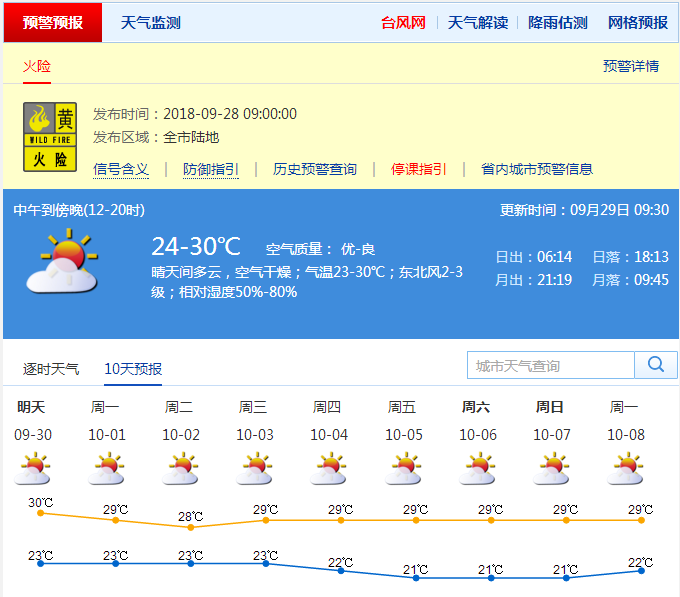Click the 10-04 forecast weather icon
The height and width of the screenshot is (597, 680).
328,468
